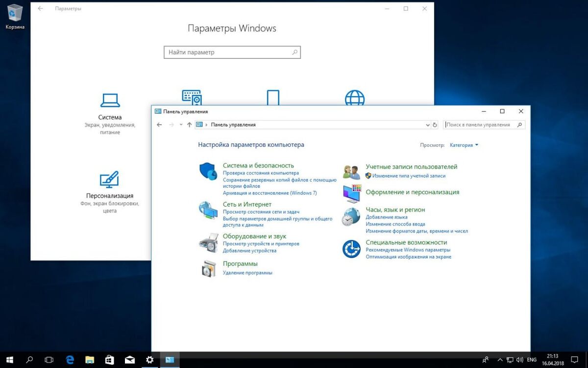
Task: Focus the Поиск в панели управления box
Action: 484,125
